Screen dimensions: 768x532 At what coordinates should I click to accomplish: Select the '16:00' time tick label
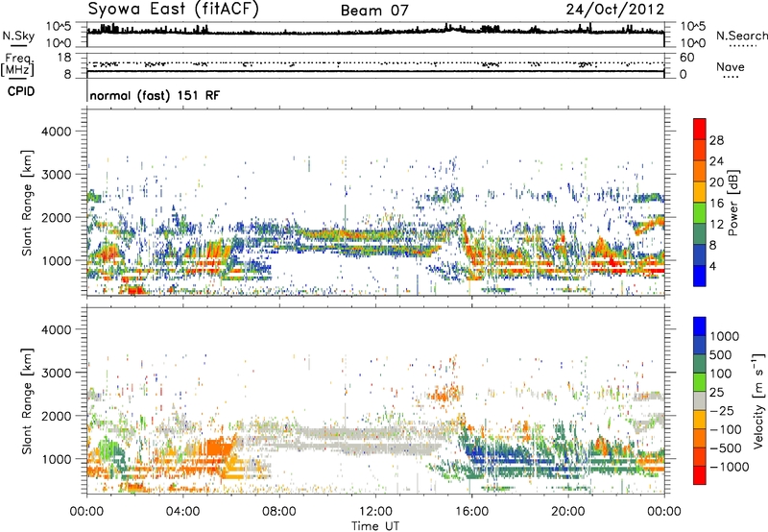(471, 512)
